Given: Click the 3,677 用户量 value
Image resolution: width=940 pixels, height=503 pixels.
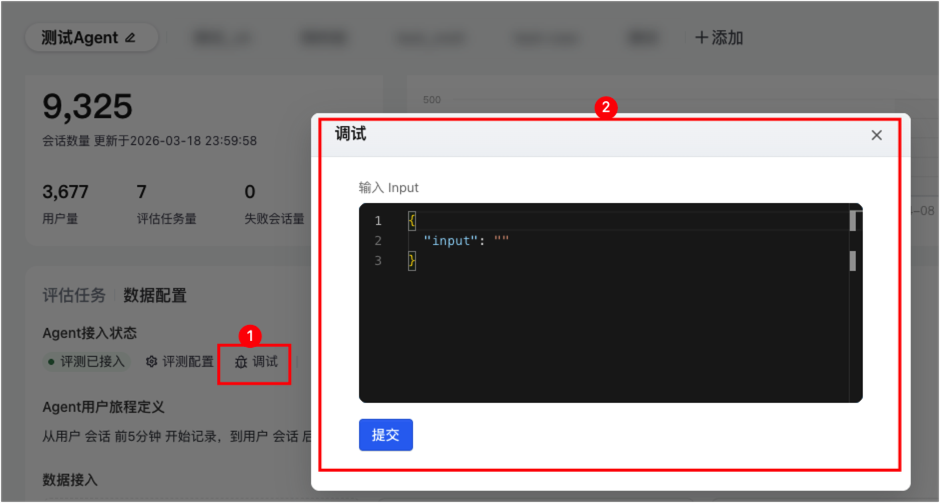Looking at the screenshot, I should pyautogui.click(x=65, y=192).
